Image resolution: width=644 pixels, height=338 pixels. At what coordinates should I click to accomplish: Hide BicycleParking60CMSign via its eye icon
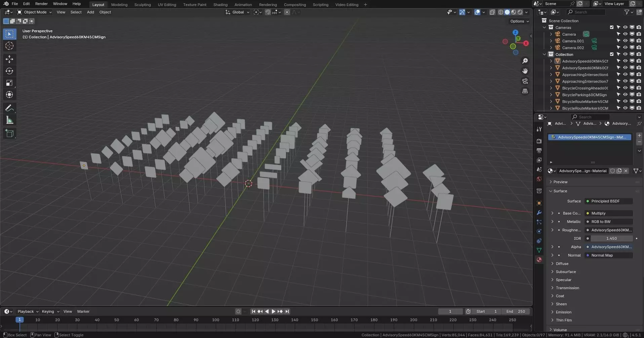click(x=625, y=95)
